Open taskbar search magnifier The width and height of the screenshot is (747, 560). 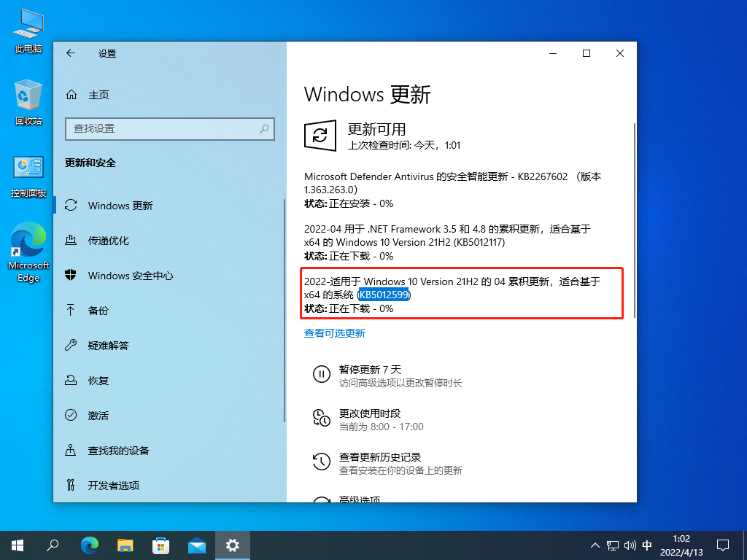point(53,545)
